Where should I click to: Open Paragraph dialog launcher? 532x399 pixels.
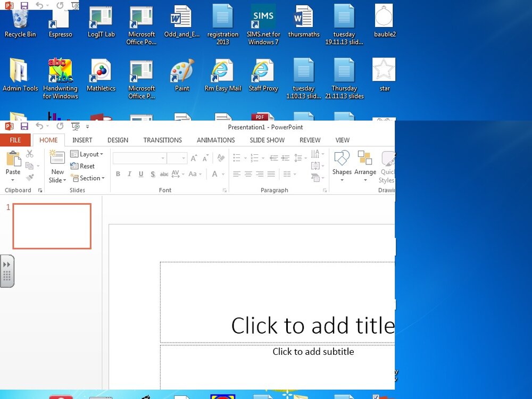325,190
